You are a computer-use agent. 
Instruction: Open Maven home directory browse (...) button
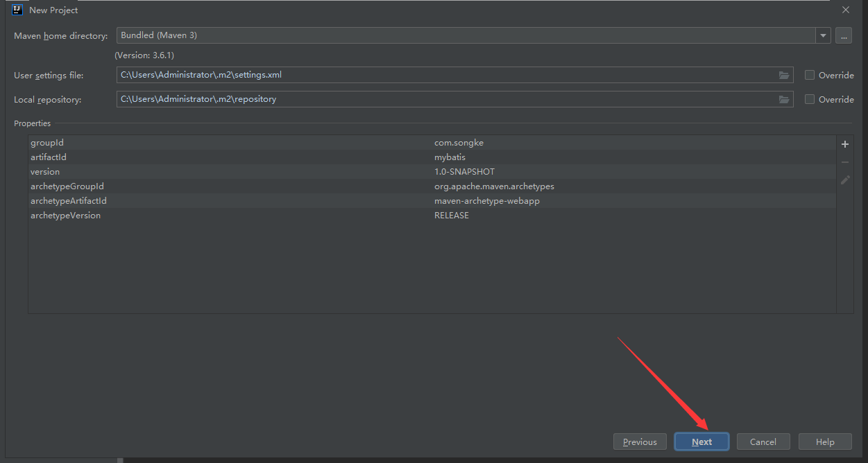tap(844, 35)
